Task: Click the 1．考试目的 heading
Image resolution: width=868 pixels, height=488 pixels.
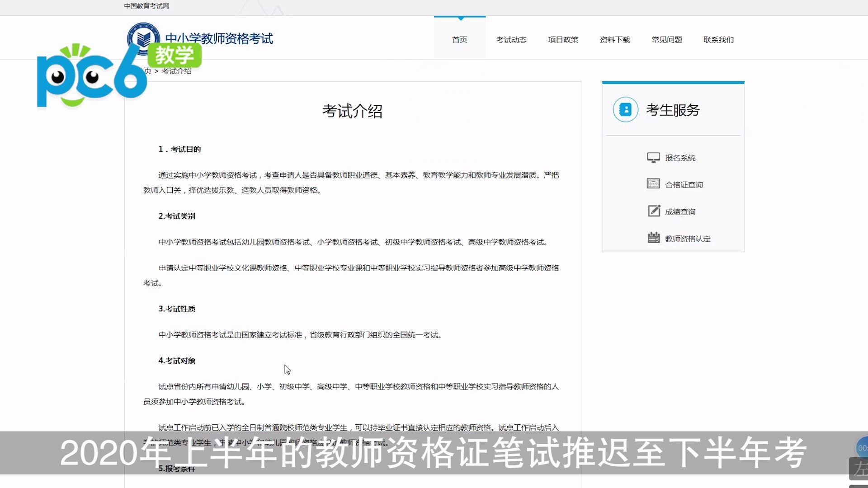Action: click(x=179, y=149)
